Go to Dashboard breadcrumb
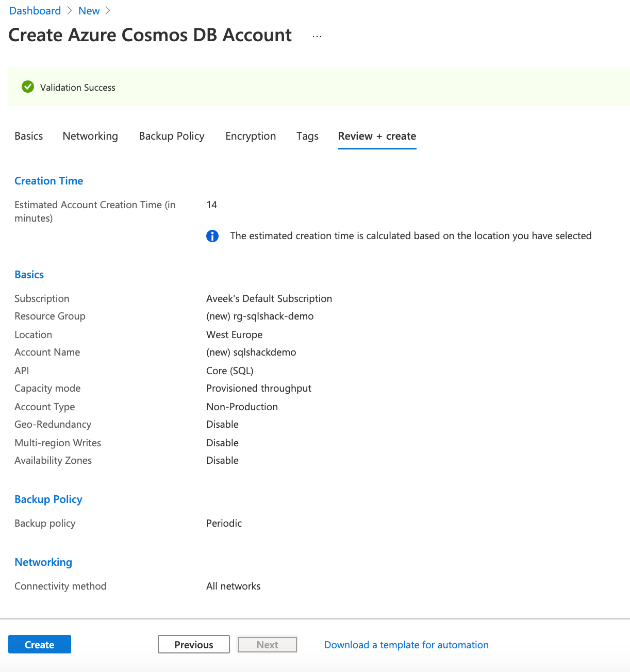The height and width of the screenshot is (672, 630). [x=35, y=11]
